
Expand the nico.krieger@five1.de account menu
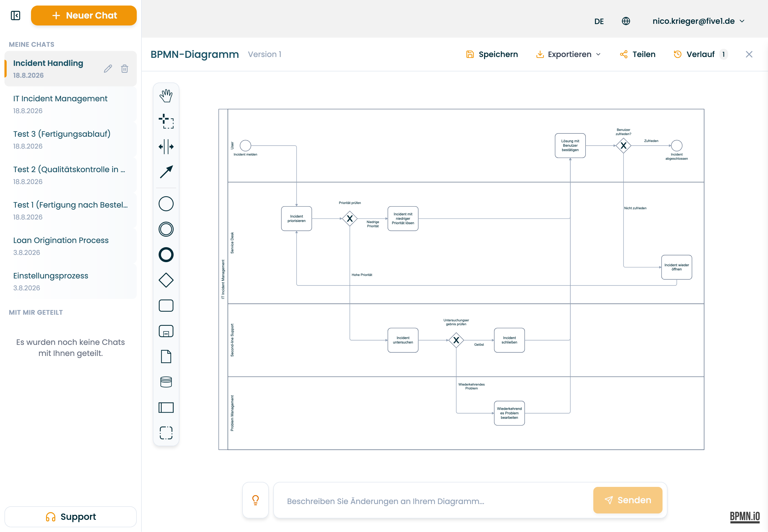698,21
